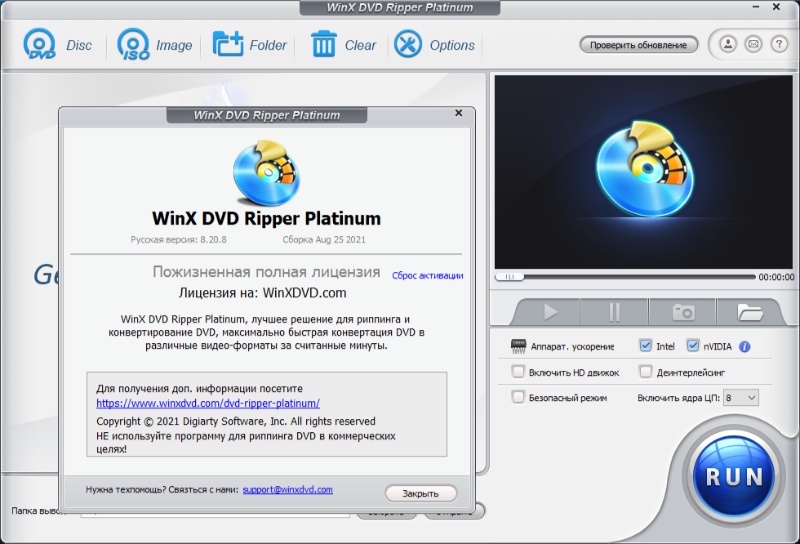The image size is (800, 544).
Task: Open the Options settings
Action: [408, 45]
